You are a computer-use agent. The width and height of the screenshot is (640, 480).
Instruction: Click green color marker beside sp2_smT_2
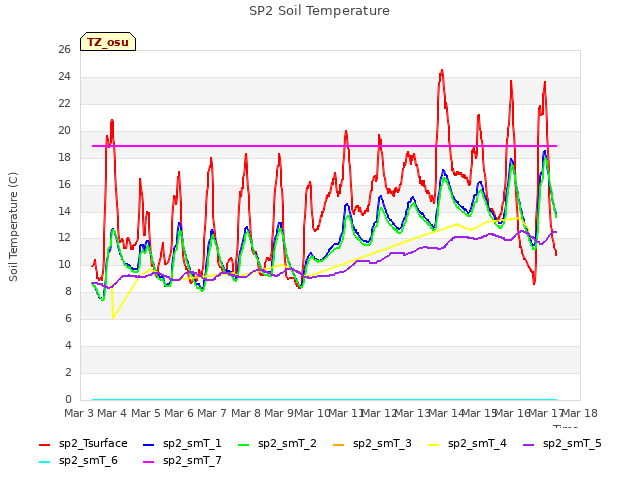[x=244, y=444]
